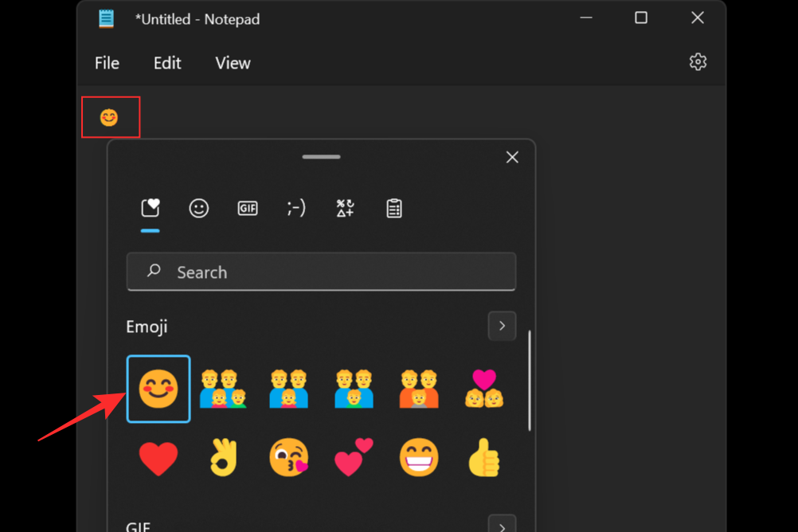The width and height of the screenshot is (798, 532).
Task: Click the emoji panel drag handle
Action: (x=321, y=157)
